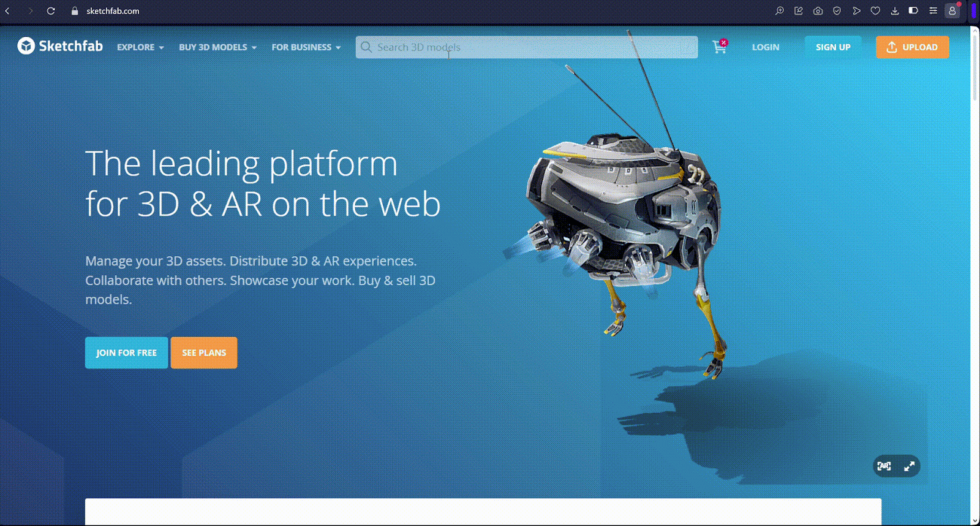Image resolution: width=980 pixels, height=526 pixels.
Task: Expand the 3D model to fullscreen
Action: pos(910,466)
